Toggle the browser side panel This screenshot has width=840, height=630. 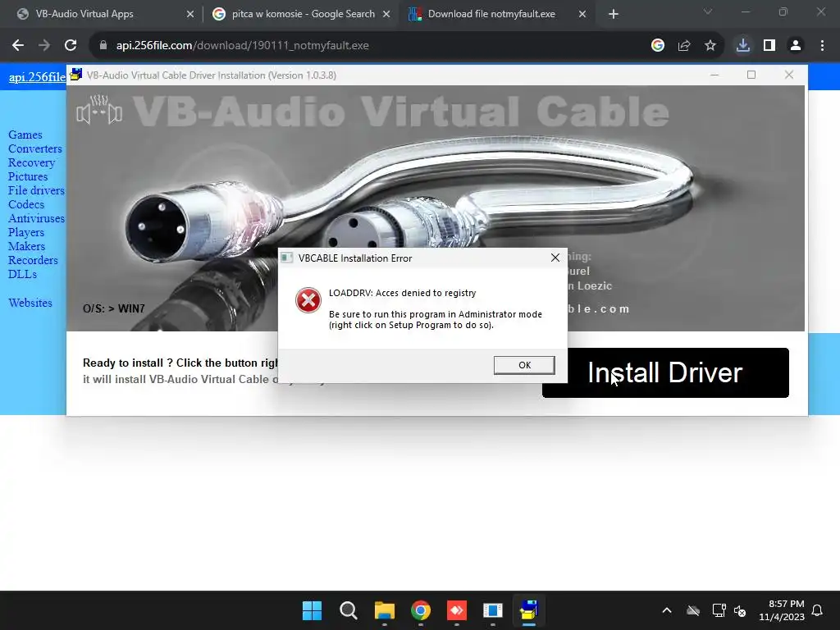(x=769, y=46)
